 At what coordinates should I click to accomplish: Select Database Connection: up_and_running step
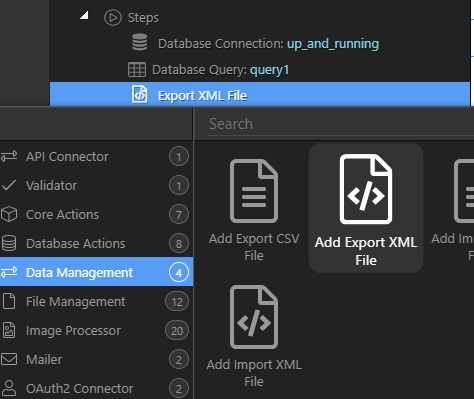(x=268, y=44)
